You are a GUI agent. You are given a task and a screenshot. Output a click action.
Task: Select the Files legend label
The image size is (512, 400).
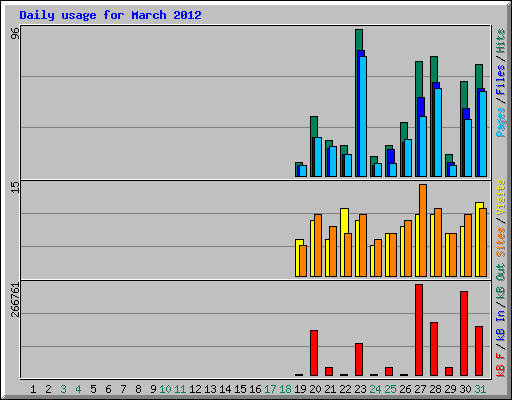pos(500,80)
